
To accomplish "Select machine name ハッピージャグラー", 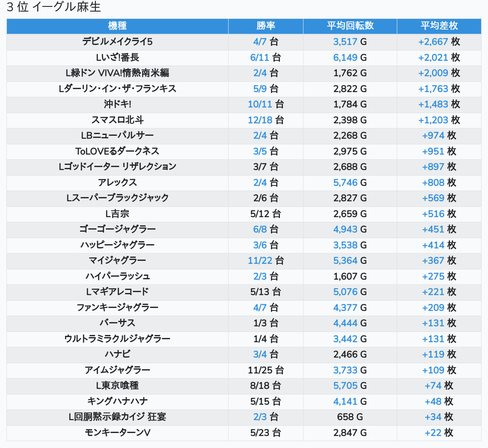I will tap(117, 245).
